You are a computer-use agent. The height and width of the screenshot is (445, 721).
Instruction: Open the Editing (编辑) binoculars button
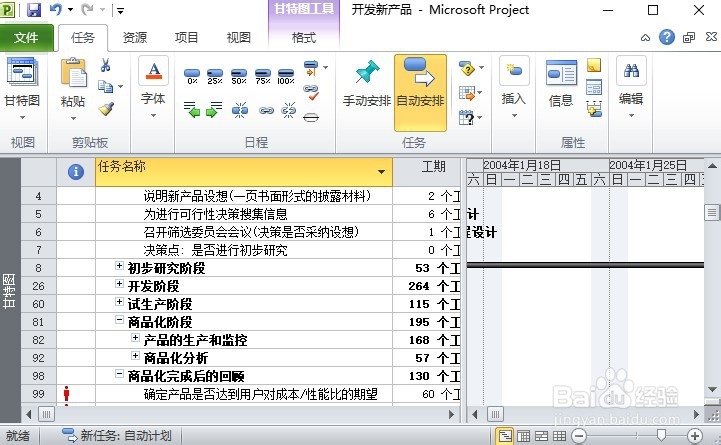tap(631, 86)
